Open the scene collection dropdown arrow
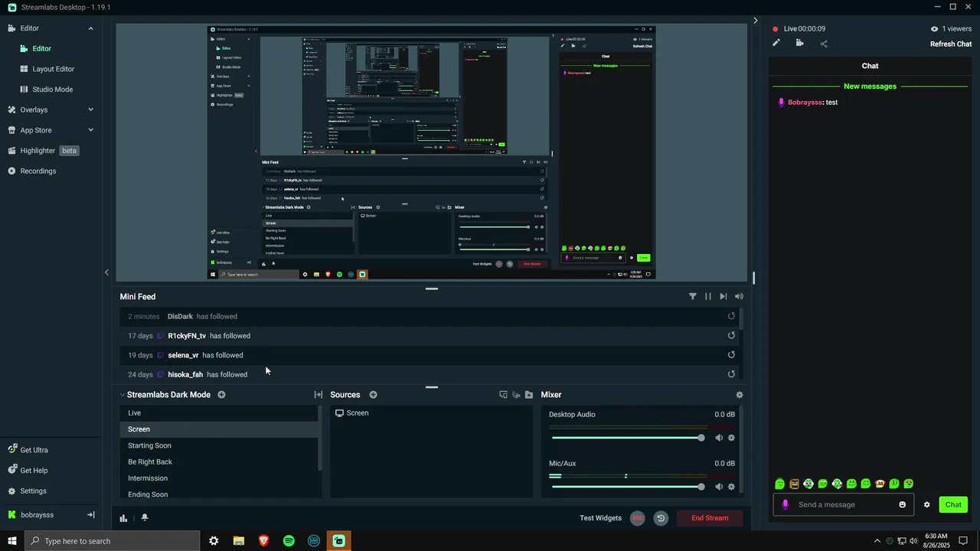Image resolution: width=980 pixels, height=551 pixels. click(122, 395)
